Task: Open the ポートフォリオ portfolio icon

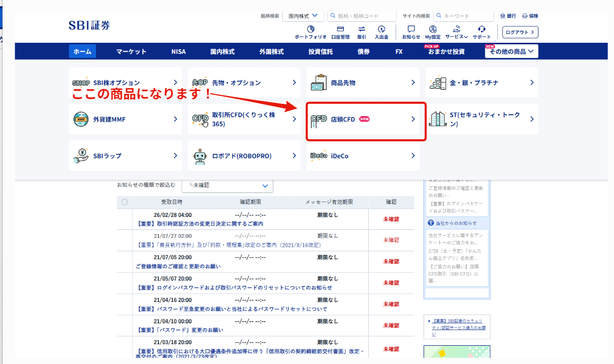Action: (x=310, y=29)
